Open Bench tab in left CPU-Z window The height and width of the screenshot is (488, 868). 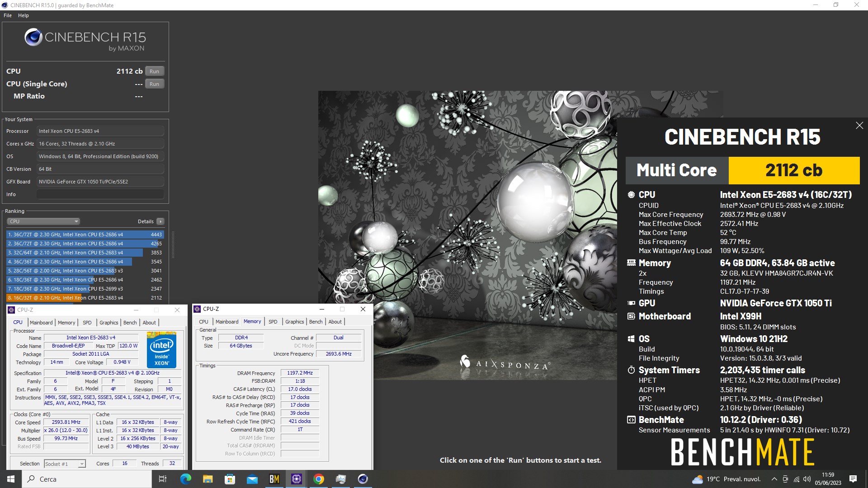click(x=130, y=323)
